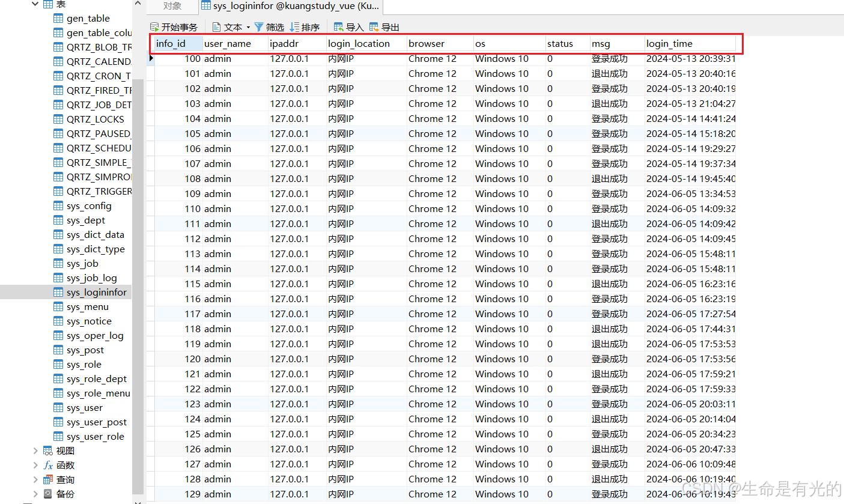Screen dimensions: 844x504
Task: Click the 导出 export button label
Action: 390,27
